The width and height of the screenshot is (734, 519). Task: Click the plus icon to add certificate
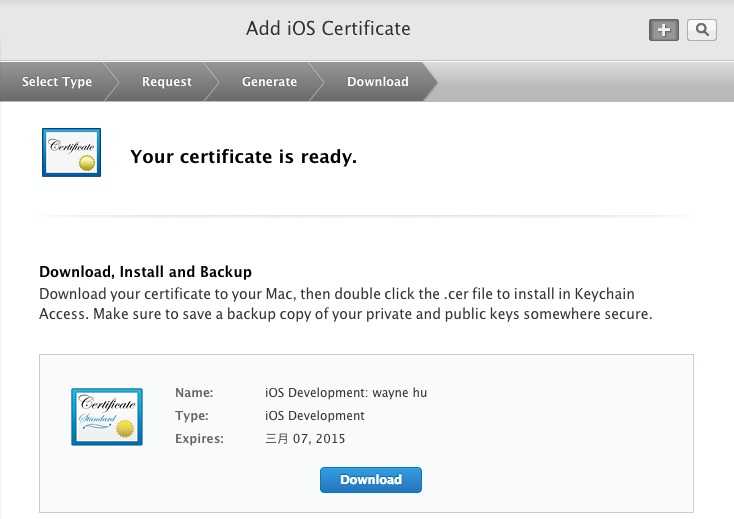coord(663,30)
